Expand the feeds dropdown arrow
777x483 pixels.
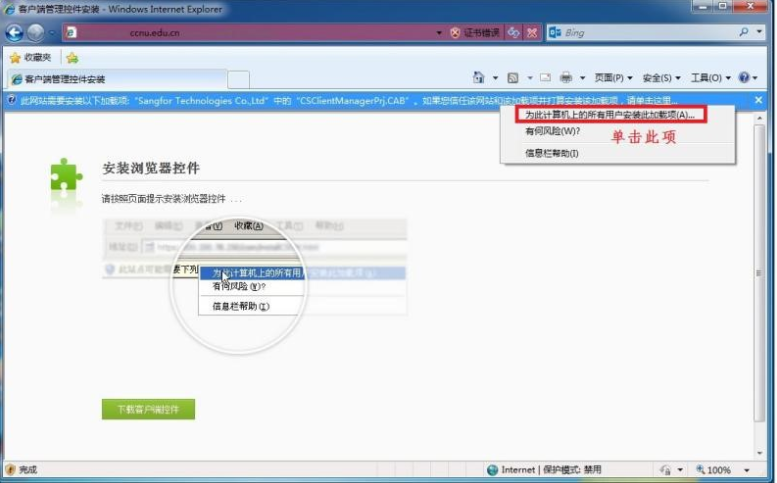(x=530, y=78)
